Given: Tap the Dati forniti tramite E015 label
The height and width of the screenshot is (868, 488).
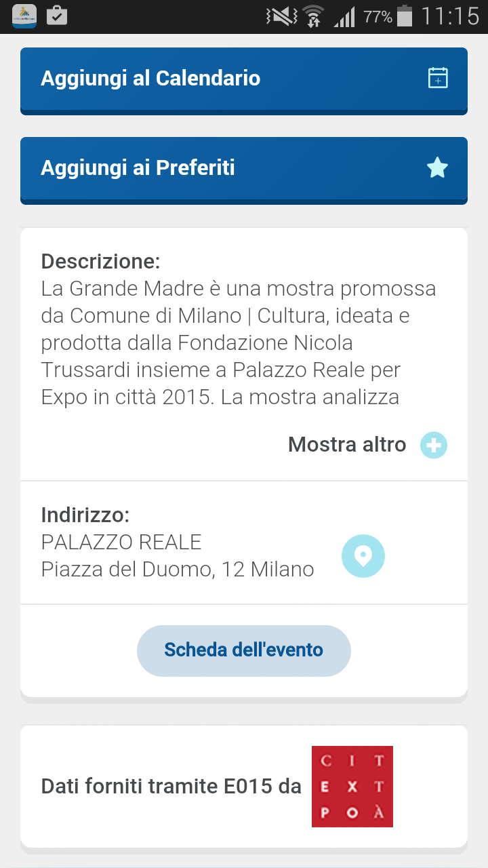Looking at the screenshot, I should pos(171,787).
